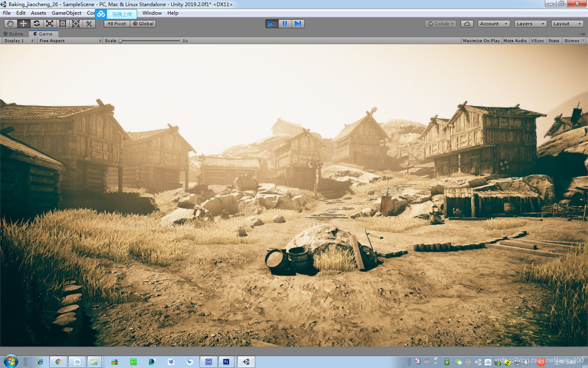
Task: Switch to Photoshop in the taskbar
Action: [x=226, y=362]
